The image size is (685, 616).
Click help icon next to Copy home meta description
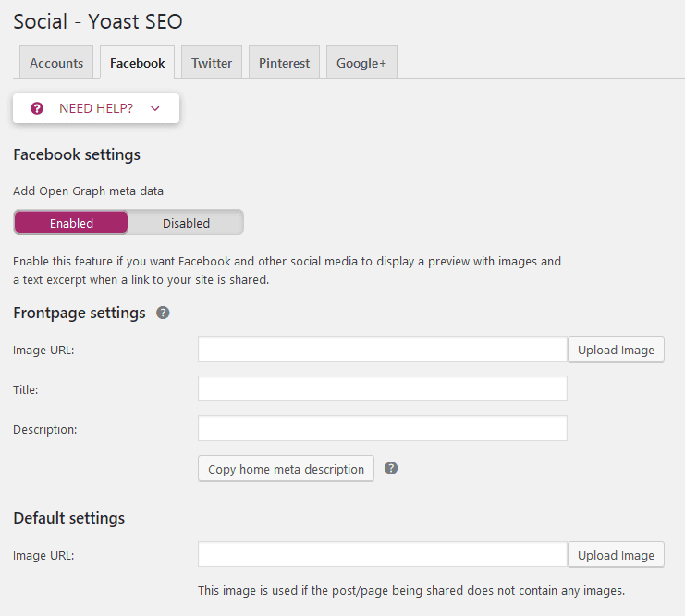click(391, 468)
